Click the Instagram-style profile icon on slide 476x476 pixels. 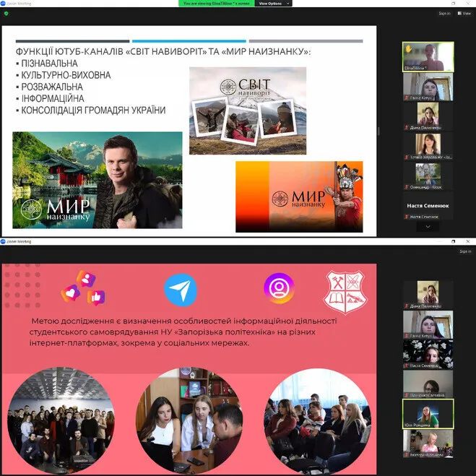coord(279,288)
